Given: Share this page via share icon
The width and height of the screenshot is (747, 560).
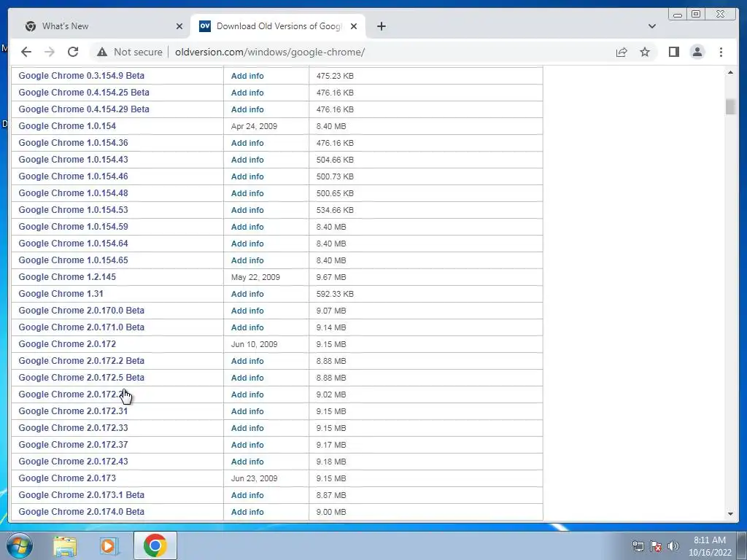Looking at the screenshot, I should [622, 52].
